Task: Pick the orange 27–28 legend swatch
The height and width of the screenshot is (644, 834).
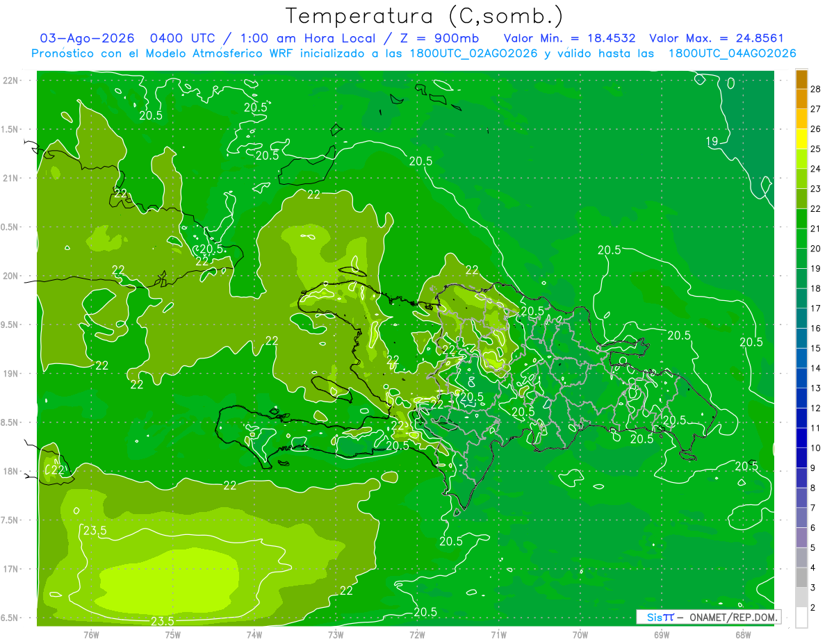Action: pyautogui.click(x=801, y=99)
